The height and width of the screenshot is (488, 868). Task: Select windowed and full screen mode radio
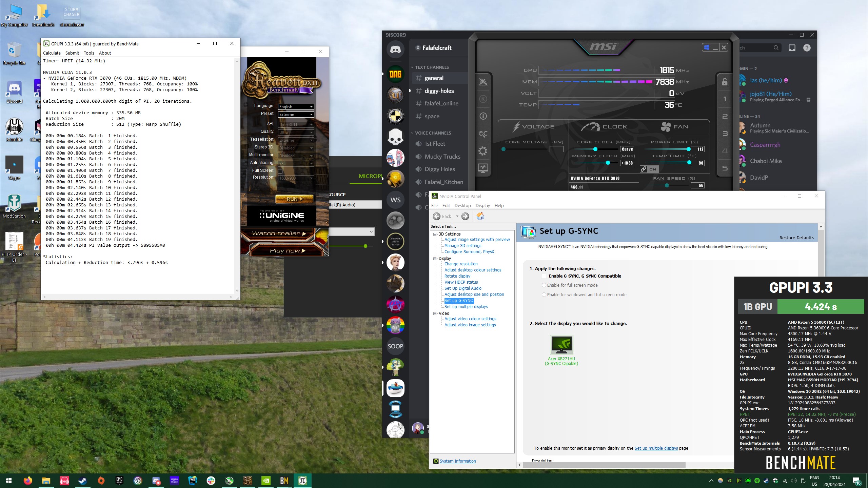(544, 295)
